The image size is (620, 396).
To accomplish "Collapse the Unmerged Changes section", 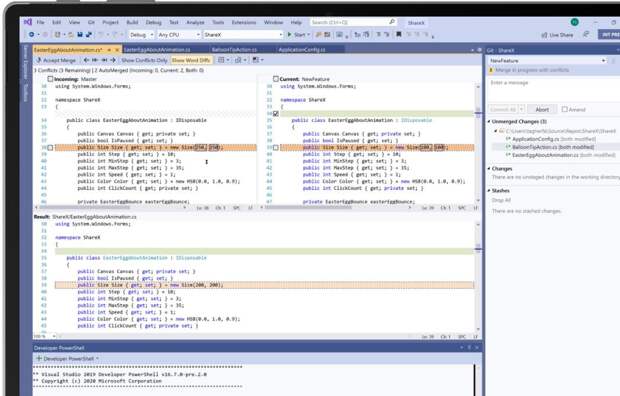I will tap(489, 121).
